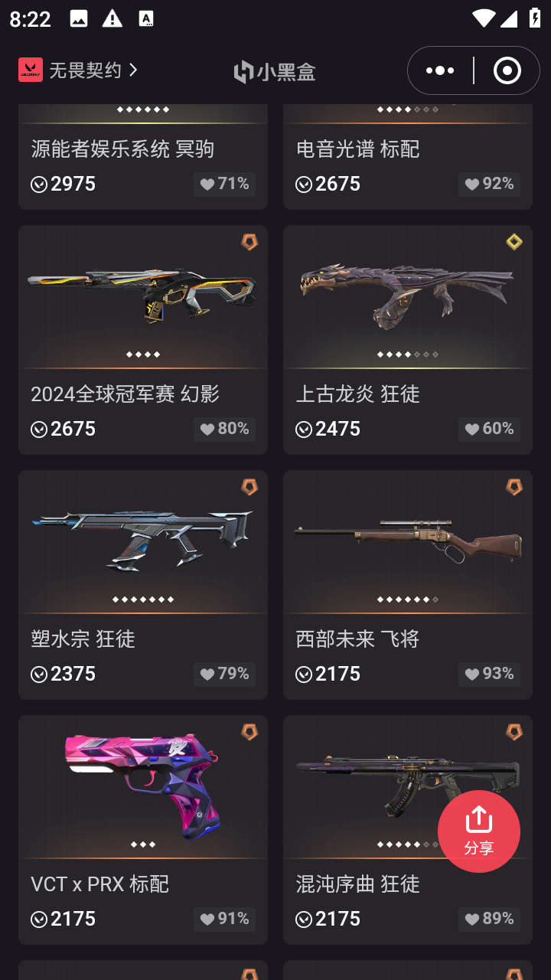The width and height of the screenshot is (551, 980).
Task: Expand the 无畏契约 chevron arrow
Action: coord(133,70)
